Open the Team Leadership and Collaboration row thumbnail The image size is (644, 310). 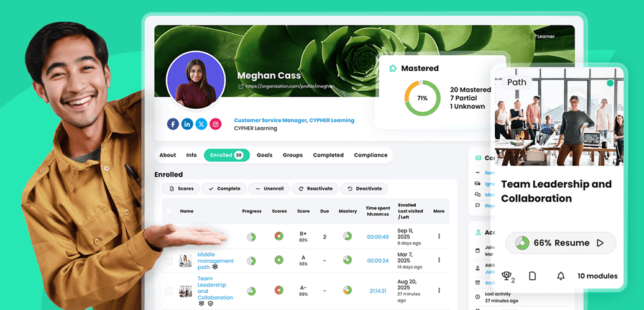coord(185,291)
